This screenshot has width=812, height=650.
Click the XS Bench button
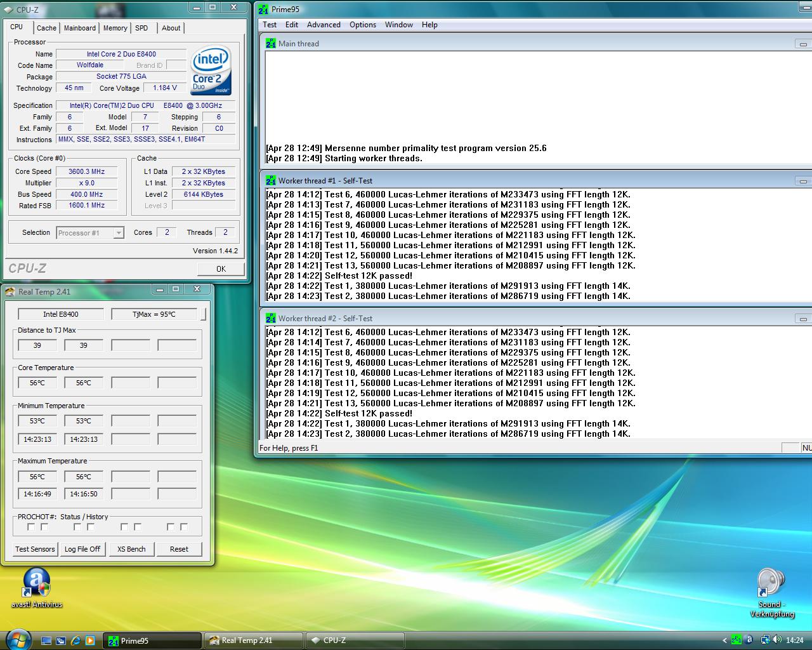(131, 549)
